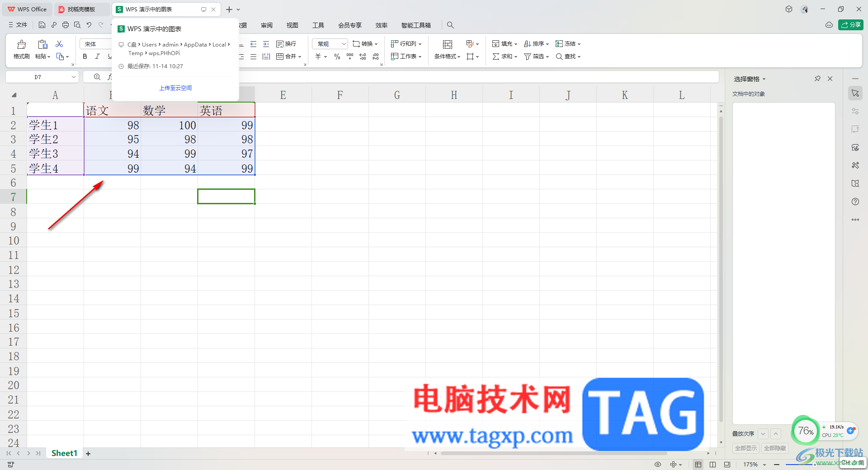Screen dimensions: 868x470
Task: Click the Format Painter (格式刷) icon
Action: pyautogui.click(x=21, y=44)
